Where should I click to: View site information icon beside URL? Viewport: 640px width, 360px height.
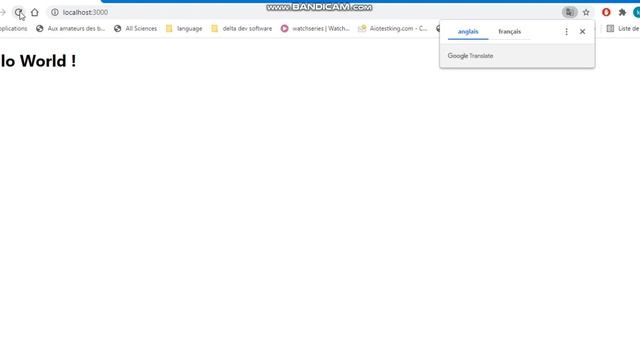[55, 12]
